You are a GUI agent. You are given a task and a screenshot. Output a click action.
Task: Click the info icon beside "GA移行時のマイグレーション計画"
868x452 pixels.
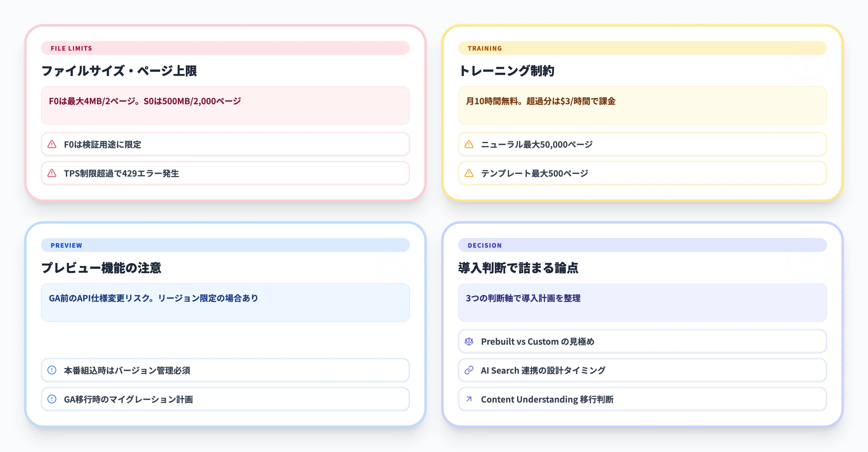pyautogui.click(x=52, y=399)
